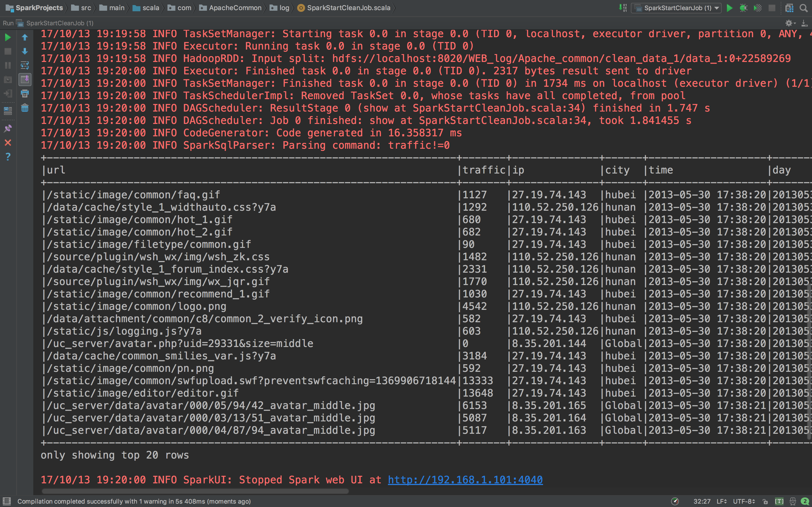
Task: Click the blue down arrow in the Run panel
Action: click(x=25, y=51)
